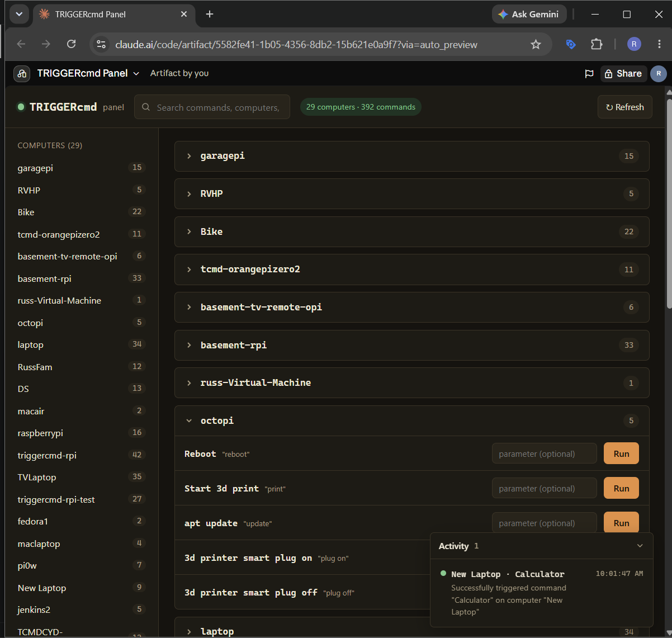The height and width of the screenshot is (638, 672).
Task: Bookmark this page with the star icon
Action: click(x=536, y=44)
